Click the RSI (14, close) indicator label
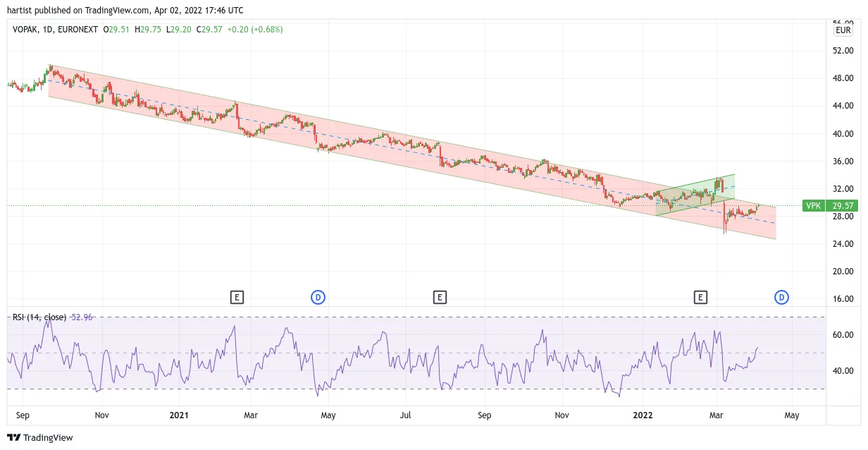Viewport: 868px width, 450px height. click(39, 317)
